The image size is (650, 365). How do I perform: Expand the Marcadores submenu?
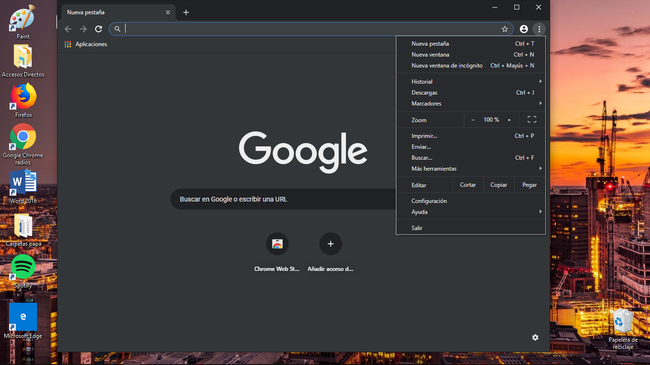pos(471,104)
